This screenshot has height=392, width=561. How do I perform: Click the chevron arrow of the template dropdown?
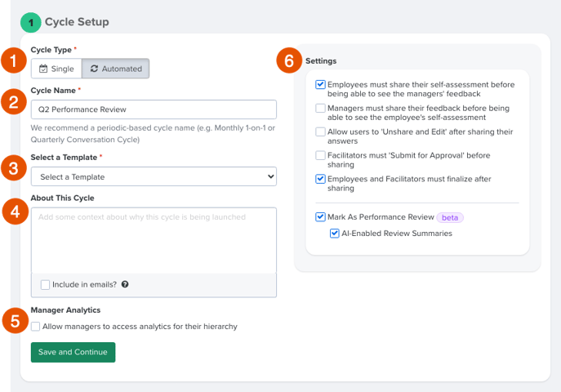271,176
